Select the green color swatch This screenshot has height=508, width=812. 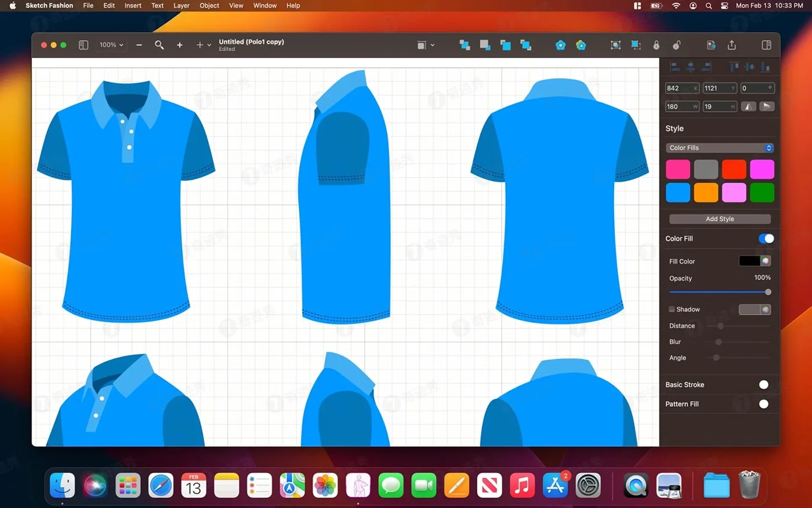point(762,192)
